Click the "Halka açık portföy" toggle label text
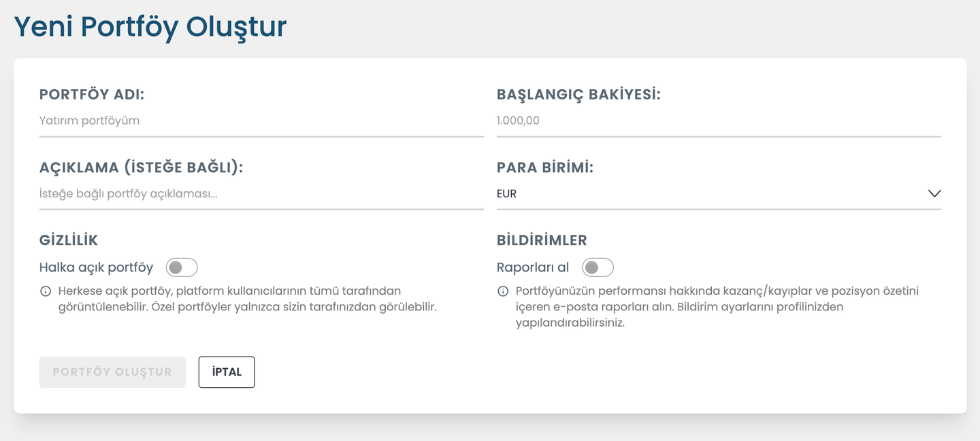 (x=96, y=267)
